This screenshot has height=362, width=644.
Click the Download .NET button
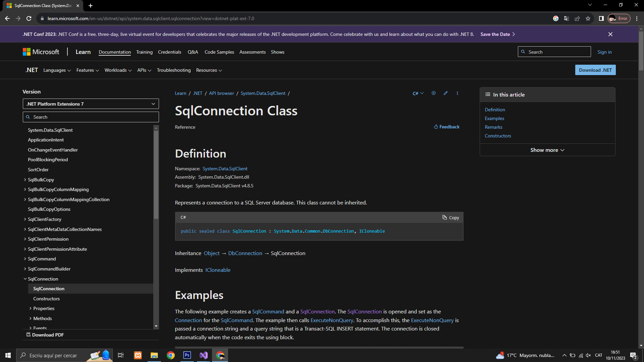coord(595,70)
